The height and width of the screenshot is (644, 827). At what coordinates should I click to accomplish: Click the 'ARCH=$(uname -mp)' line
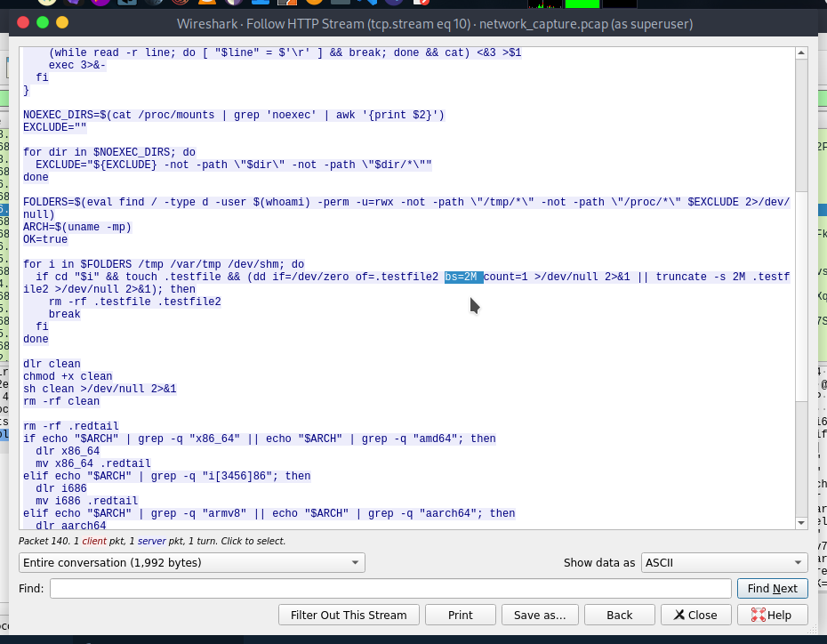(x=77, y=227)
